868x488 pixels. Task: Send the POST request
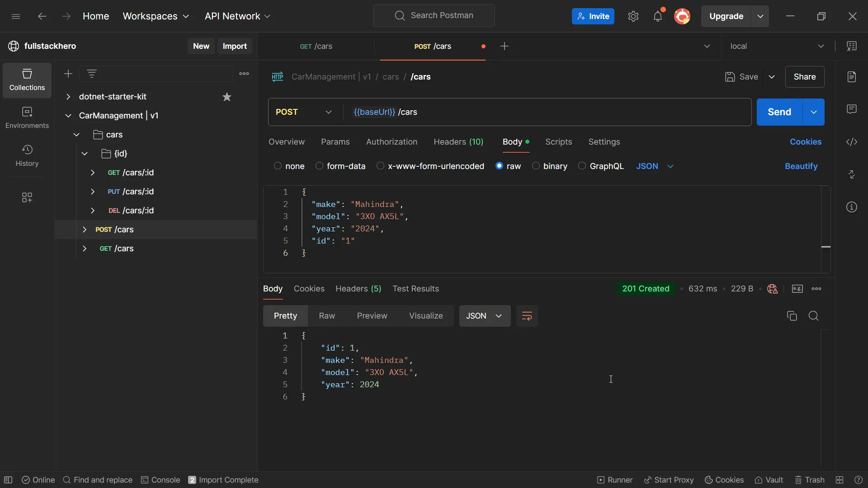tap(779, 112)
